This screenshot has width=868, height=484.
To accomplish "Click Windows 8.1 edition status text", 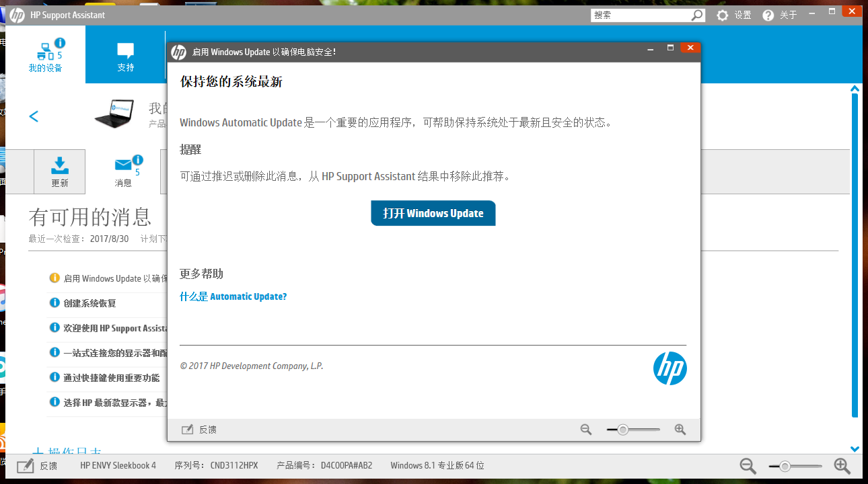I will point(437,465).
